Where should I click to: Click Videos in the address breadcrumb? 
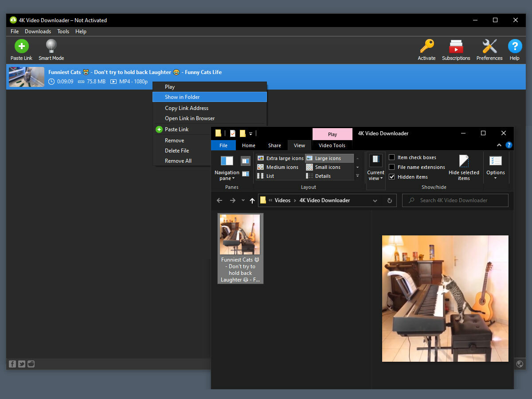tap(282, 200)
